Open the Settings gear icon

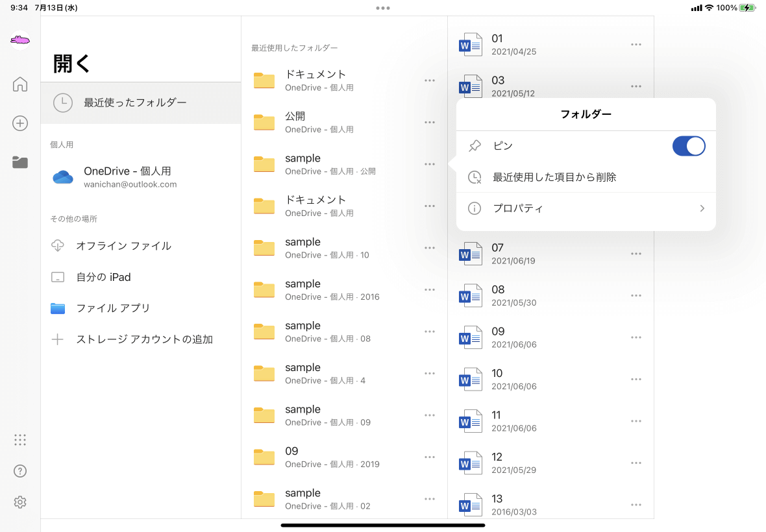click(x=20, y=502)
